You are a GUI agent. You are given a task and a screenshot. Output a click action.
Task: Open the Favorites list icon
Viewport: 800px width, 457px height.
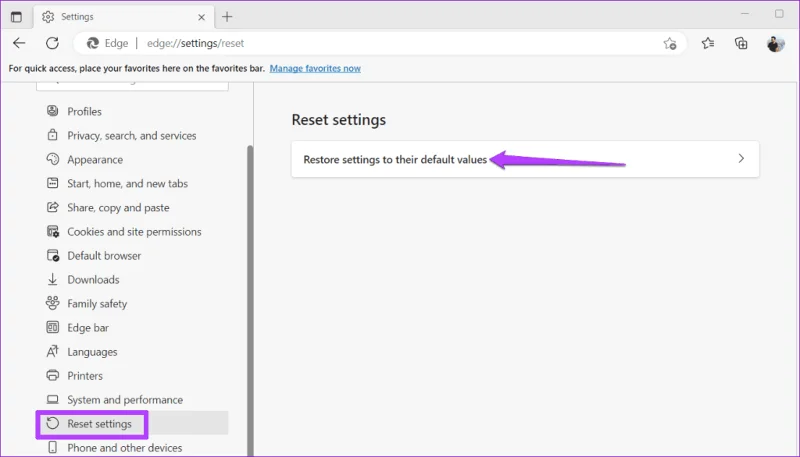708,43
